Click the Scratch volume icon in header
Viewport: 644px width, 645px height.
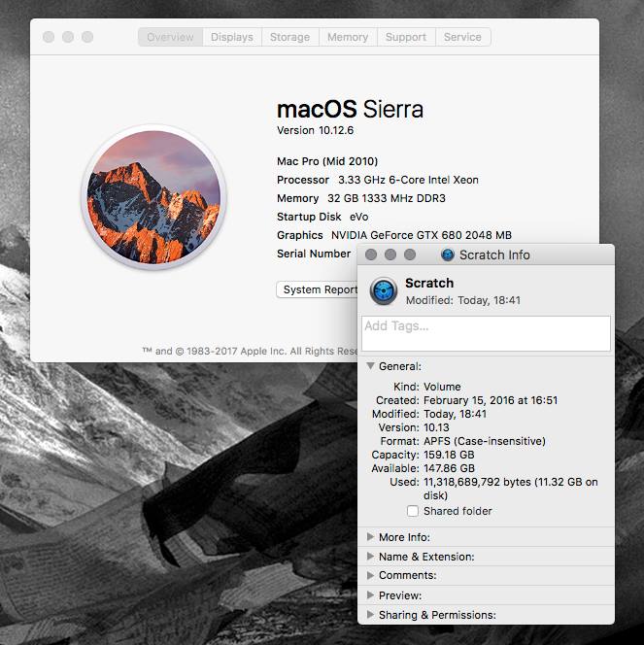tap(384, 290)
